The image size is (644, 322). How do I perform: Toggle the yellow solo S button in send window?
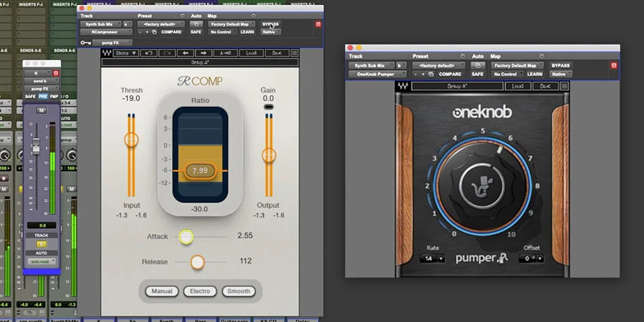pyautogui.click(x=41, y=244)
